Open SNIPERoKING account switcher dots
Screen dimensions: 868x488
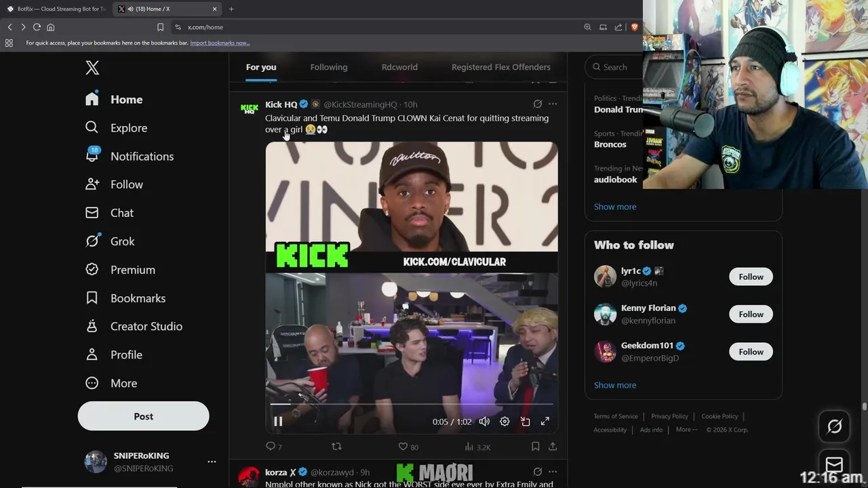212,462
